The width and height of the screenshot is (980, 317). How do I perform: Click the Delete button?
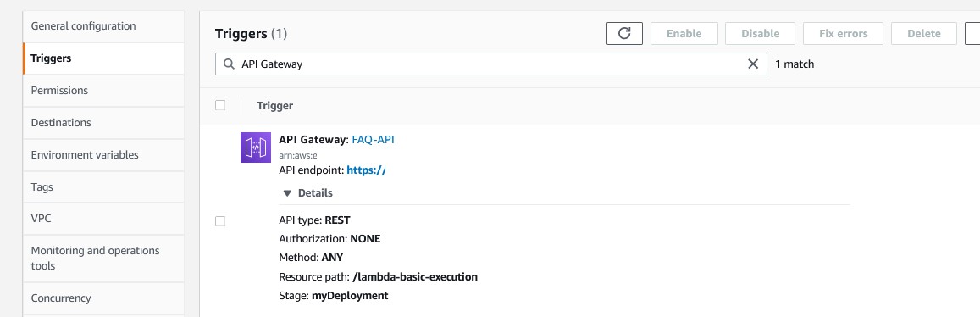point(924,34)
